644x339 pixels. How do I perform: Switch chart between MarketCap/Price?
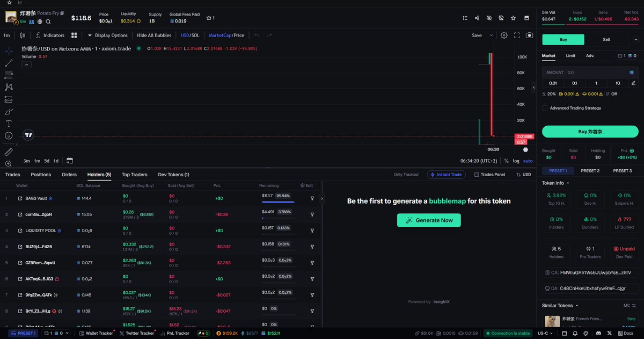point(226,35)
